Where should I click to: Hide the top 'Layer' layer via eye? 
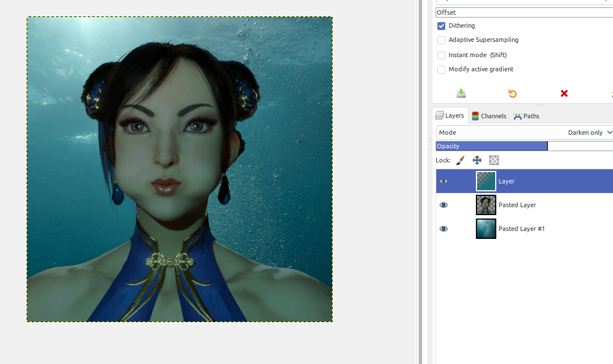pos(444,181)
